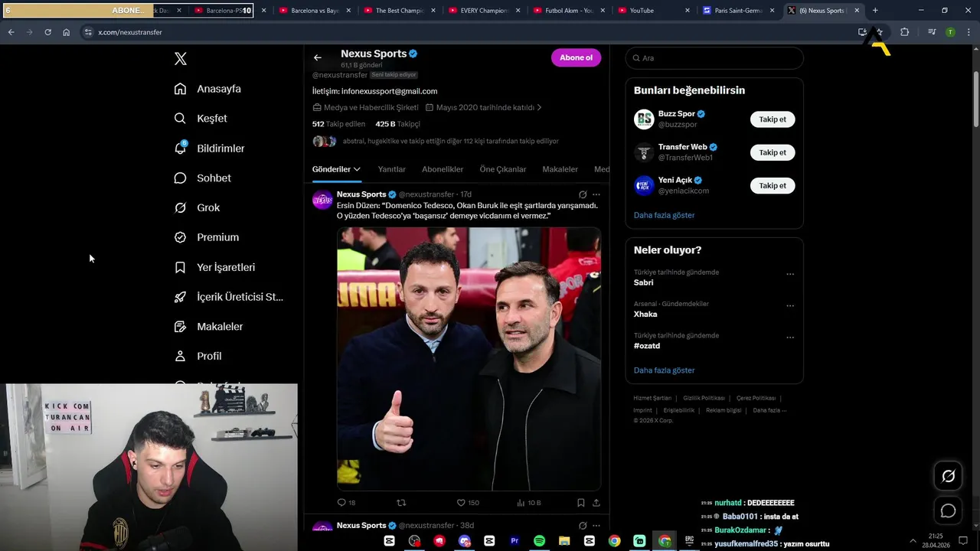Open Sohbet in the sidebar
This screenshot has width=980, height=551.
(x=202, y=178)
